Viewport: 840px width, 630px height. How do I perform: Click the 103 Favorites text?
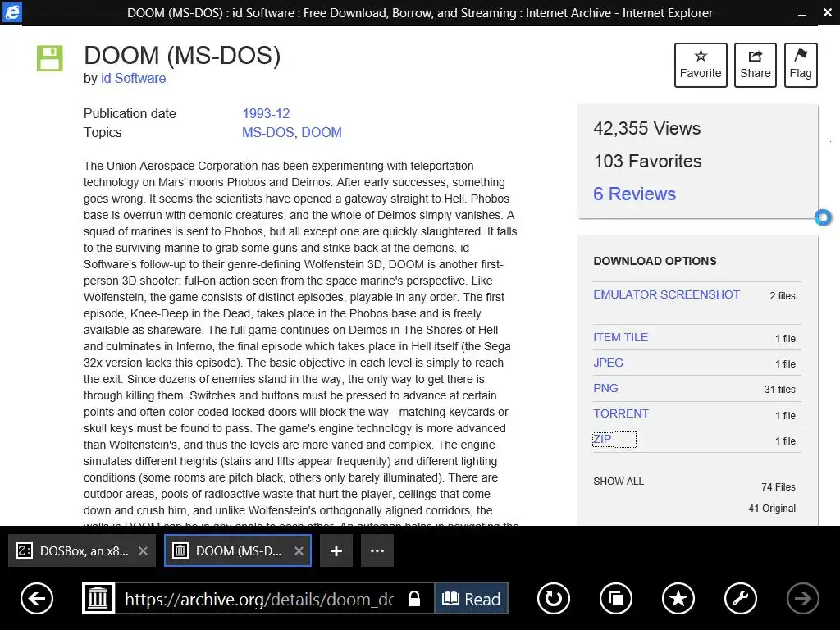tap(647, 161)
